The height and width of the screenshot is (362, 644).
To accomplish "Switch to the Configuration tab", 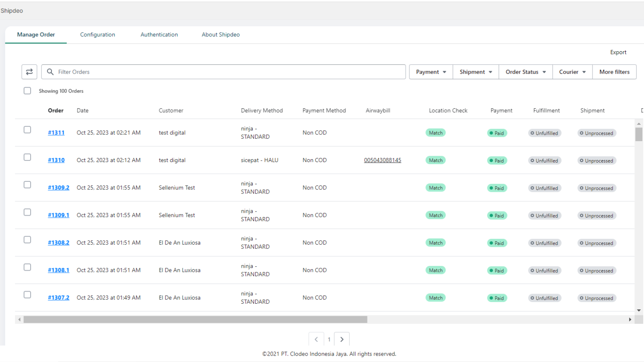I will [97, 35].
